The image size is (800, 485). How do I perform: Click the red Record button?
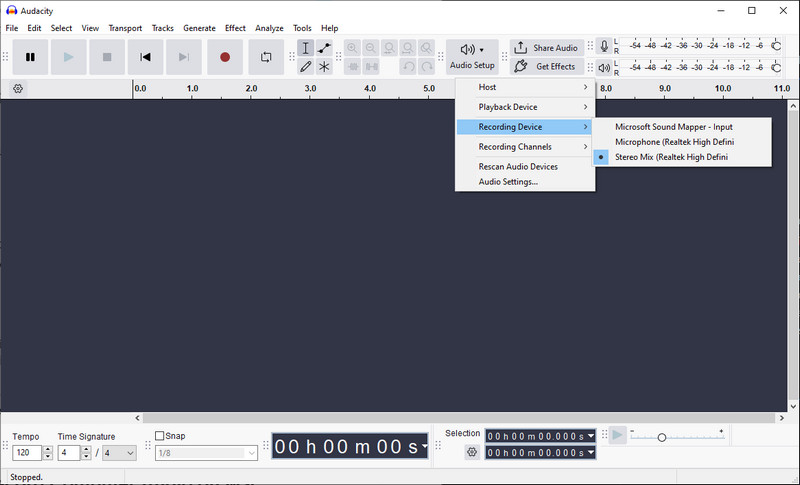point(224,57)
